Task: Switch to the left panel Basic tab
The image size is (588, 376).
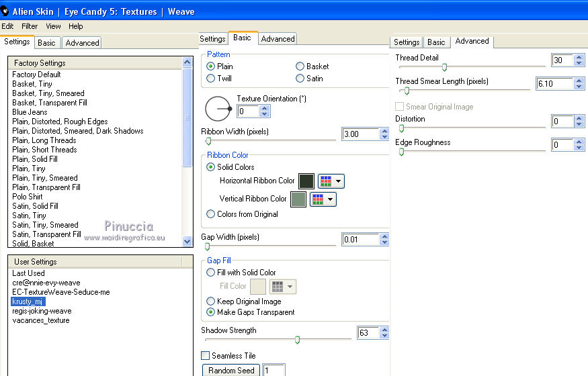Action: 46,43
